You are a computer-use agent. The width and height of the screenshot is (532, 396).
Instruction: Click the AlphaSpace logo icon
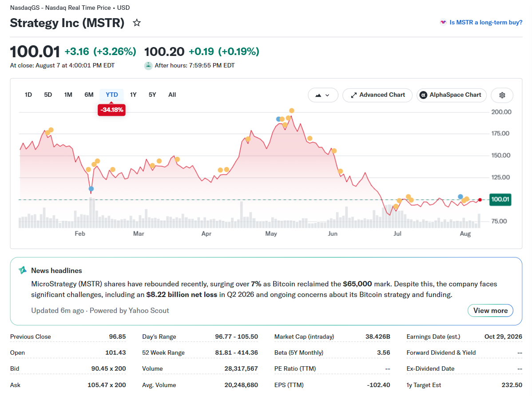tap(423, 95)
